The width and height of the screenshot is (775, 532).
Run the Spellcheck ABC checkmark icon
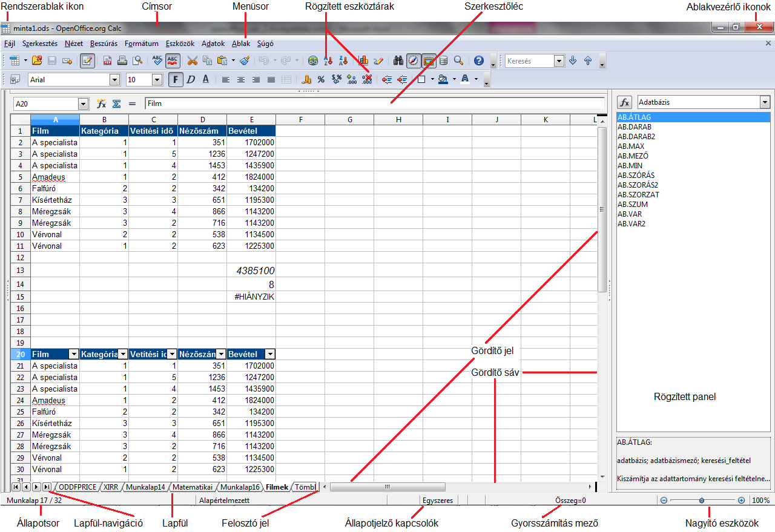tap(157, 61)
